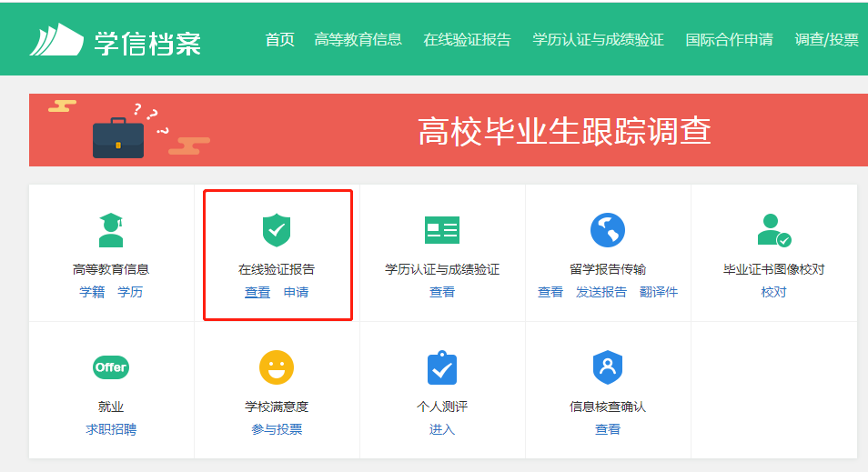
Task: Click the 学籍 link under 高等教育信息
Action: [x=92, y=292]
